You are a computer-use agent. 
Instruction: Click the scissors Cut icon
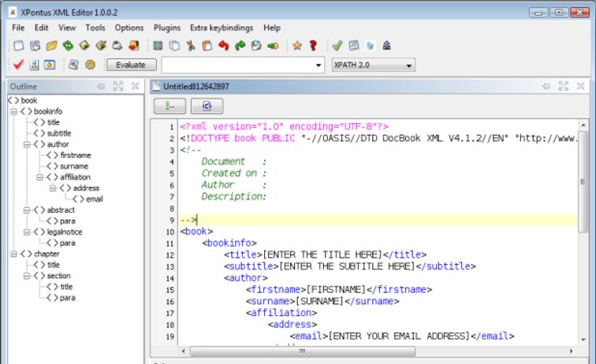click(192, 46)
